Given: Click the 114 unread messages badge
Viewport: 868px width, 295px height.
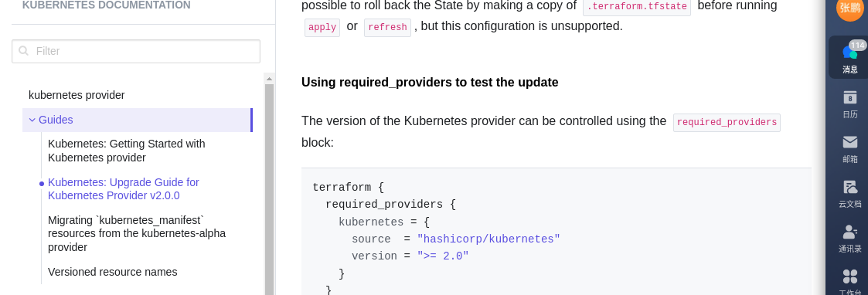Looking at the screenshot, I should pyautogui.click(x=857, y=46).
